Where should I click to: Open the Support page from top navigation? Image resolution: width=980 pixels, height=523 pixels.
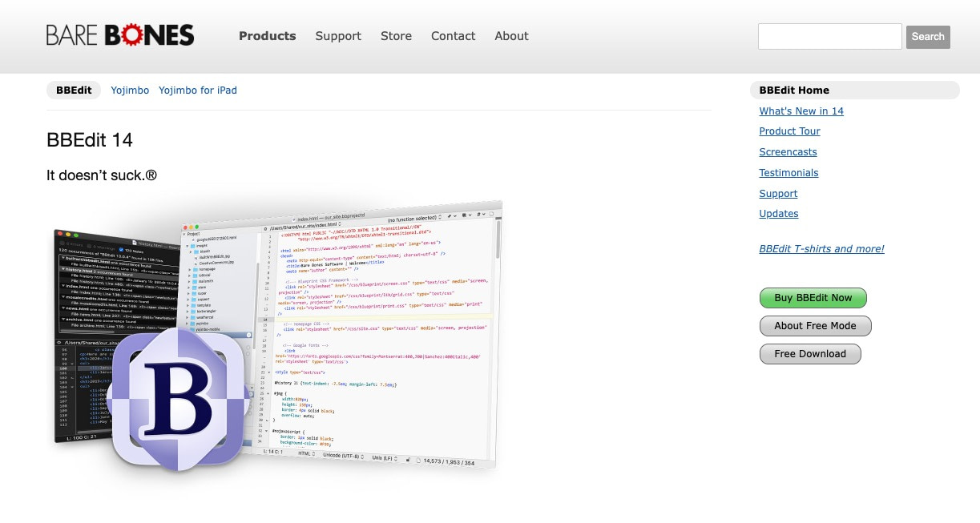pos(338,36)
